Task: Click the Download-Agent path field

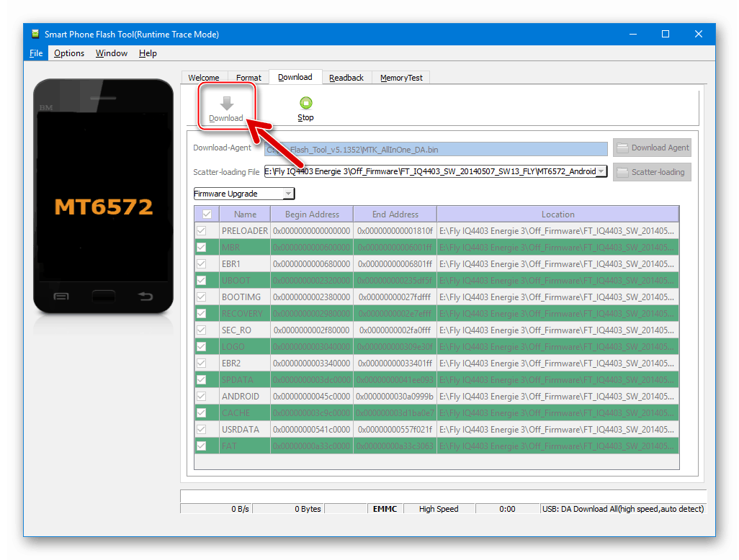Action: [436, 149]
